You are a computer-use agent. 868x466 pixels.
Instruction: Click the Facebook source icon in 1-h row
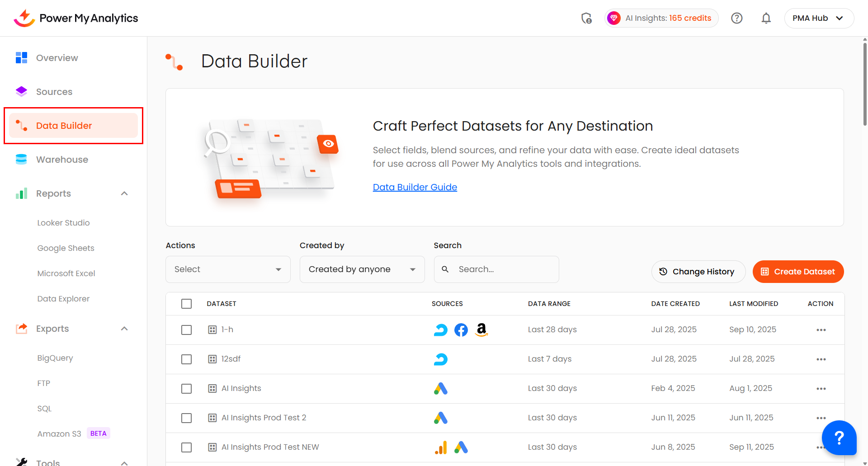(x=461, y=330)
